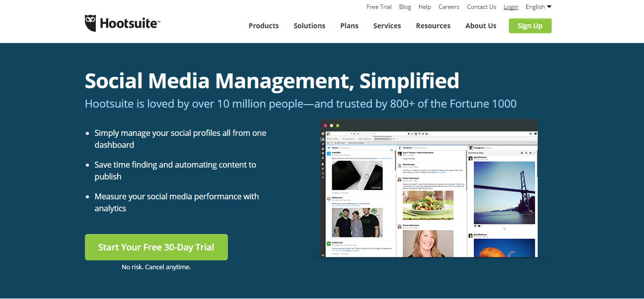The width and height of the screenshot is (644, 299).
Task: Open the three men group photo
Action: 357,222
